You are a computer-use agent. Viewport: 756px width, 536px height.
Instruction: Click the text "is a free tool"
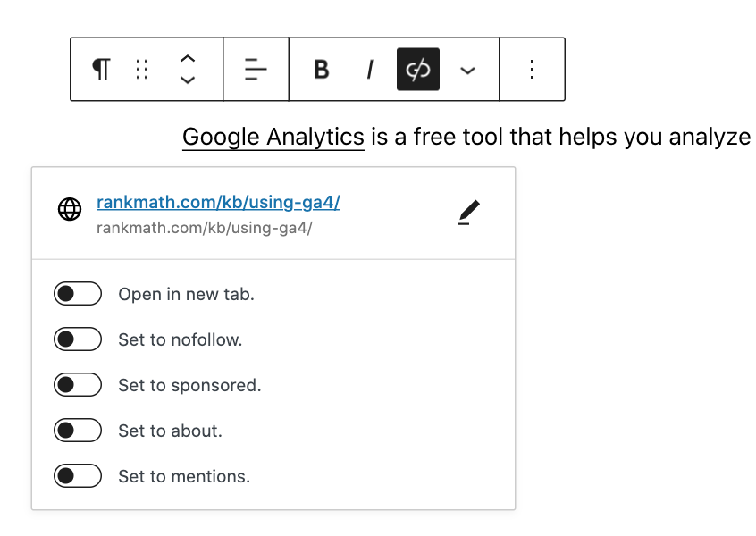pos(437,137)
